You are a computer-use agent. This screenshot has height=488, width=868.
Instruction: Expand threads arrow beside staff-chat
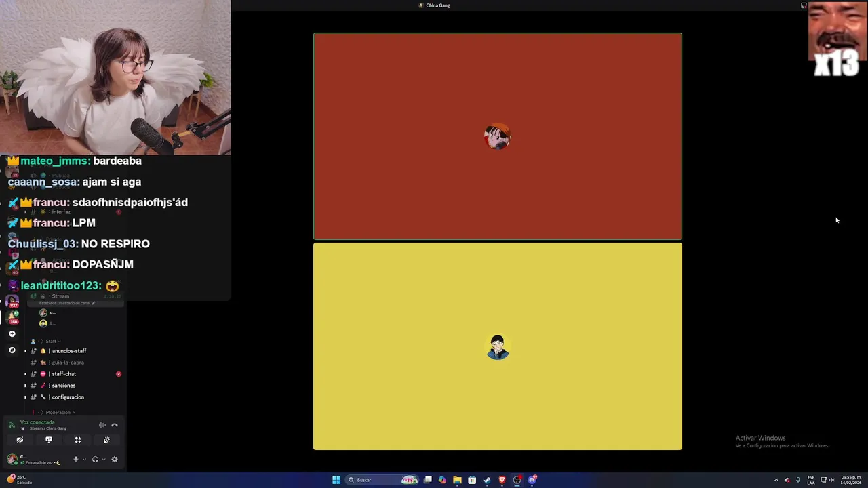click(x=25, y=374)
